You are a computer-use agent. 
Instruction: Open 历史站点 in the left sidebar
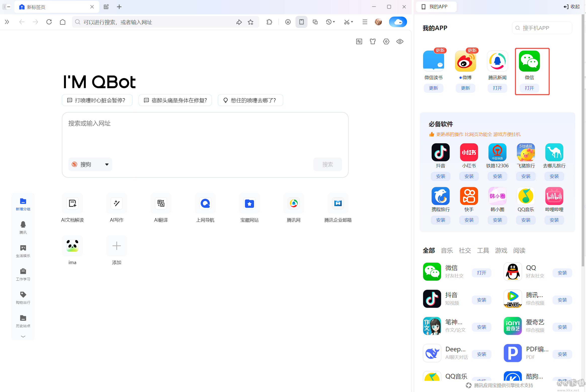point(23,320)
